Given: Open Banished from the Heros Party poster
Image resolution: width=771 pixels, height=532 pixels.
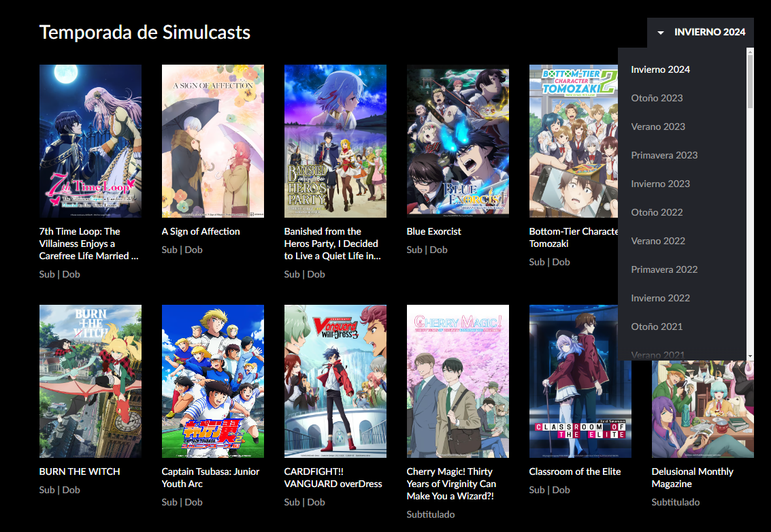Looking at the screenshot, I should [x=335, y=141].
